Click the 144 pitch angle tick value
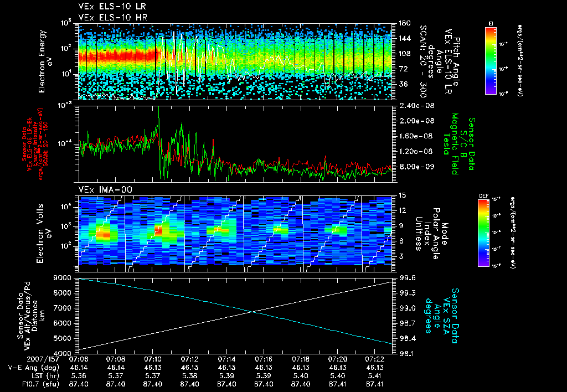567x392 pixels. point(405,38)
